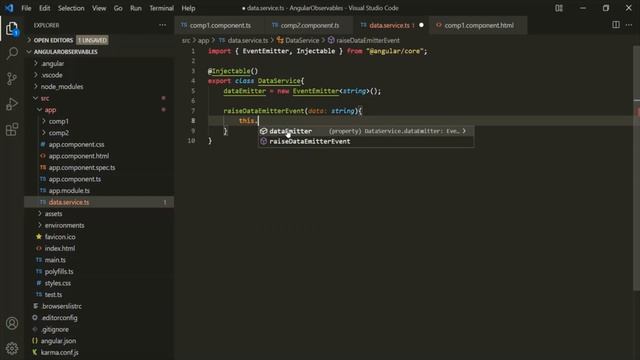Image resolution: width=640 pixels, height=360 pixels.
Task: Open .browserslistrc file
Action: (x=62, y=306)
